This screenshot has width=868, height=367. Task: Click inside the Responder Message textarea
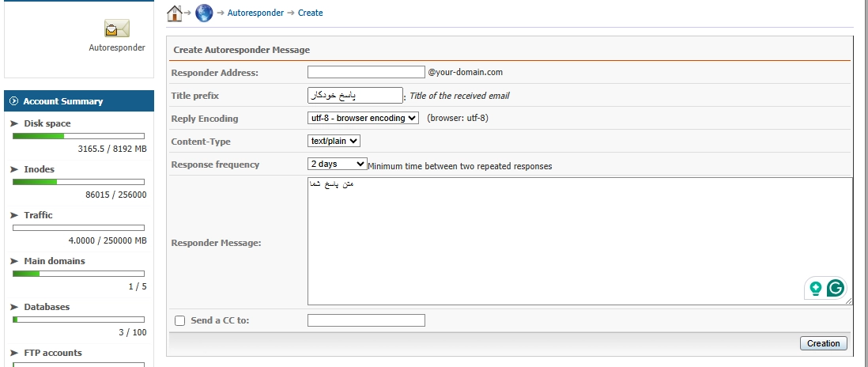(x=579, y=240)
